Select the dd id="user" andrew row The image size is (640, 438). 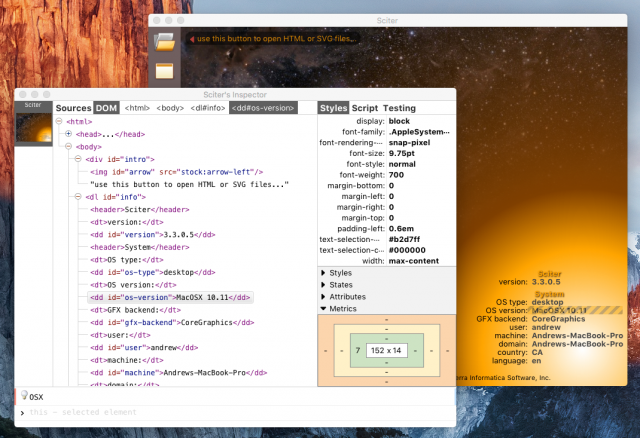(x=144, y=348)
